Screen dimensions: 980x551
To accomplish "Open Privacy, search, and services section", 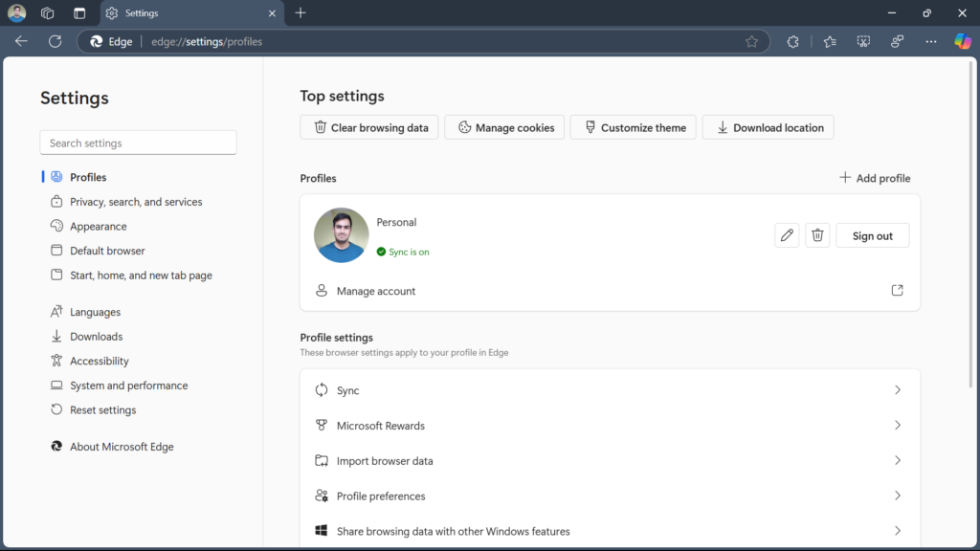I will point(136,202).
